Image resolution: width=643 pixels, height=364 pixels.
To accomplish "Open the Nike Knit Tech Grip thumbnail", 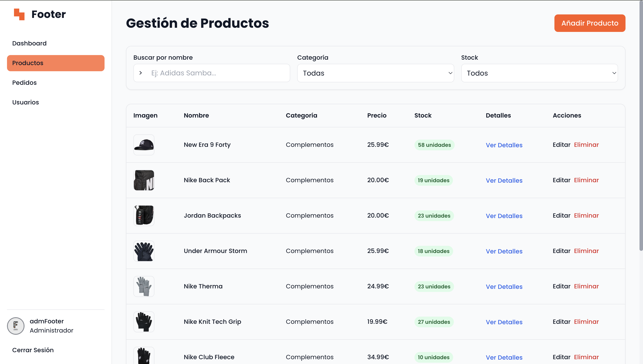I will click(x=144, y=322).
